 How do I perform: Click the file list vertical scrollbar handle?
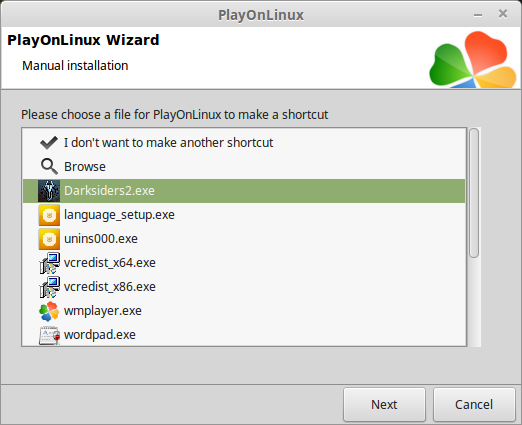pyautogui.click(x=474, y=193)
